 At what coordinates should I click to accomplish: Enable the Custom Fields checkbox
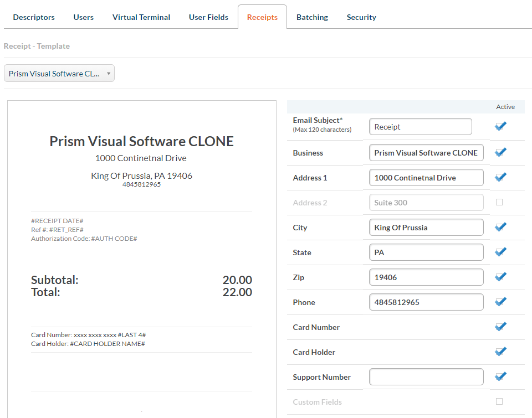[x=499, y=402]
